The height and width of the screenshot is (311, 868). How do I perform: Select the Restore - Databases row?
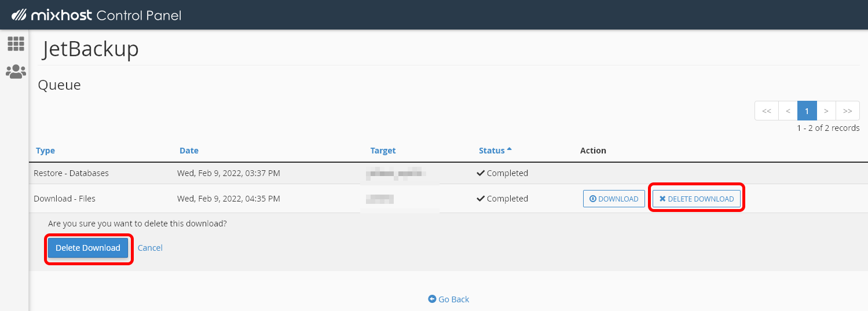71,173
